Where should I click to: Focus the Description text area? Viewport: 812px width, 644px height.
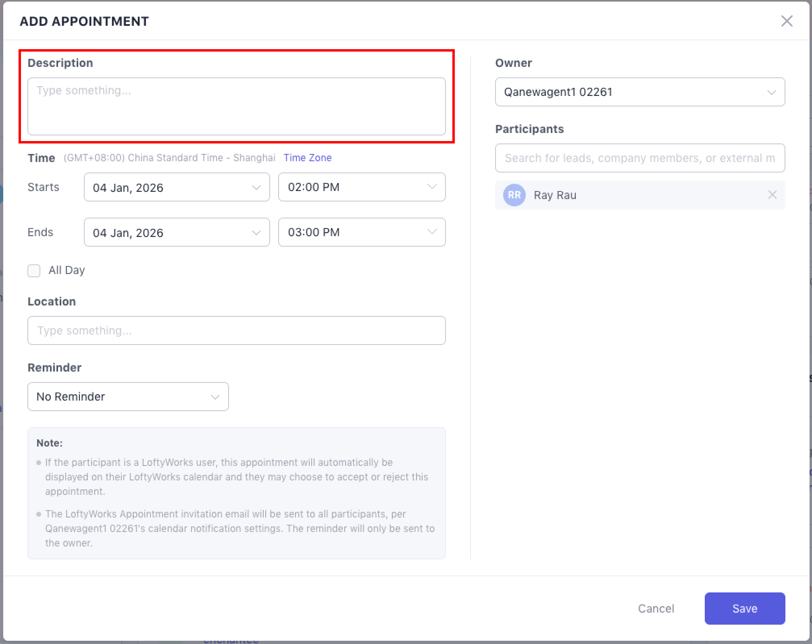pos(236,107)
